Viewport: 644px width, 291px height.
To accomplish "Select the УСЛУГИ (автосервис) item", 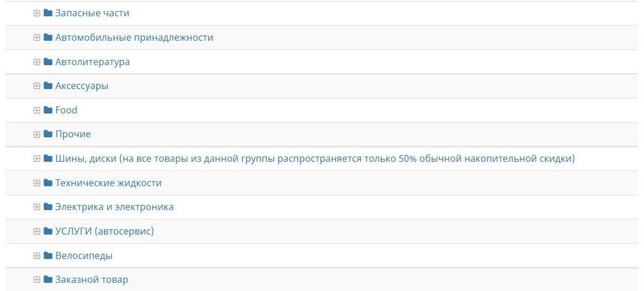I will (x=104, y=231).
